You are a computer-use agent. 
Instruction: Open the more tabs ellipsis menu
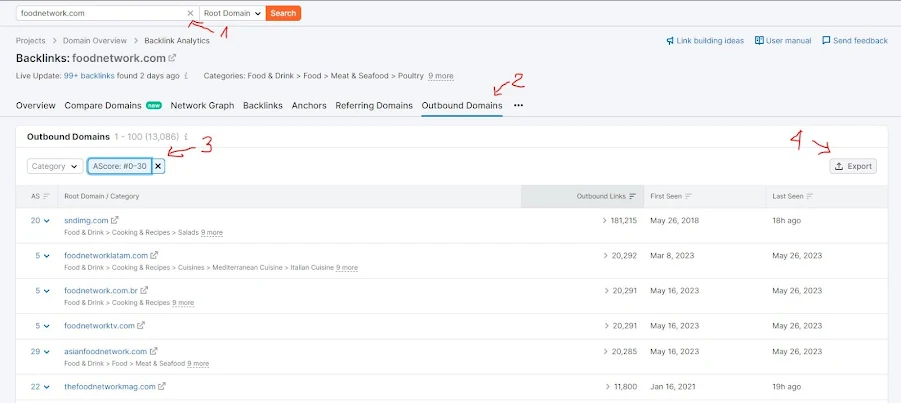[x=518, y=106]
